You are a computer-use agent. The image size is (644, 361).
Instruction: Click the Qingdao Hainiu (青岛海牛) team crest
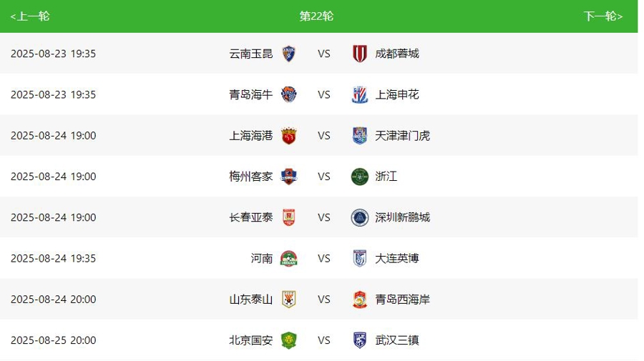pos(288,94)
